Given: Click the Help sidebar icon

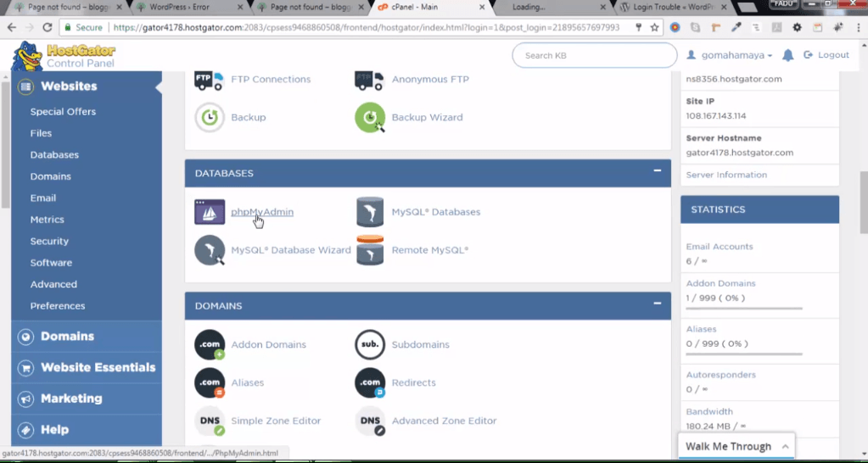Looking at the screenshot, I should tap(25, 429).
